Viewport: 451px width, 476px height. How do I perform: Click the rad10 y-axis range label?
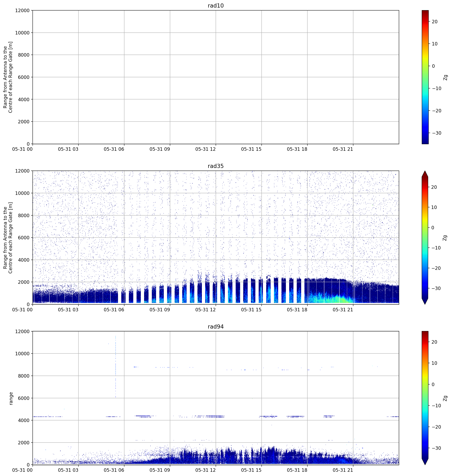tap(8, 77)
